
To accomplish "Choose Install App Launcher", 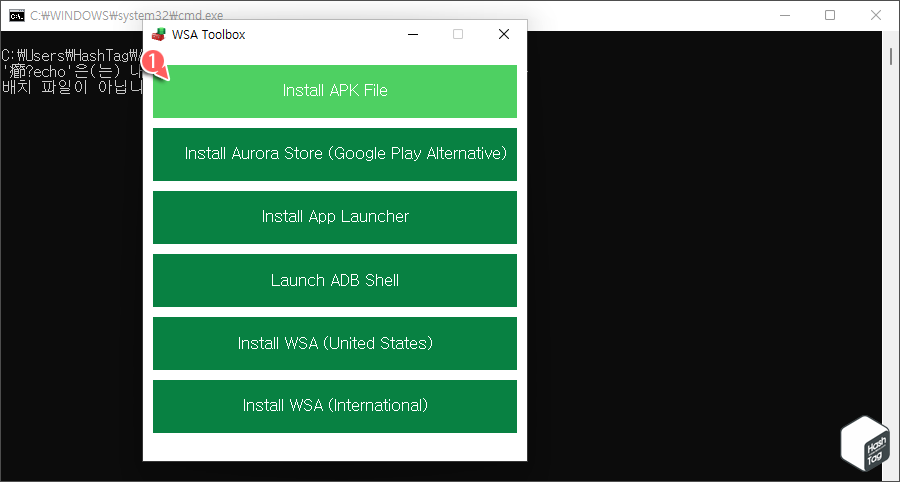I will tap(335, 217).
